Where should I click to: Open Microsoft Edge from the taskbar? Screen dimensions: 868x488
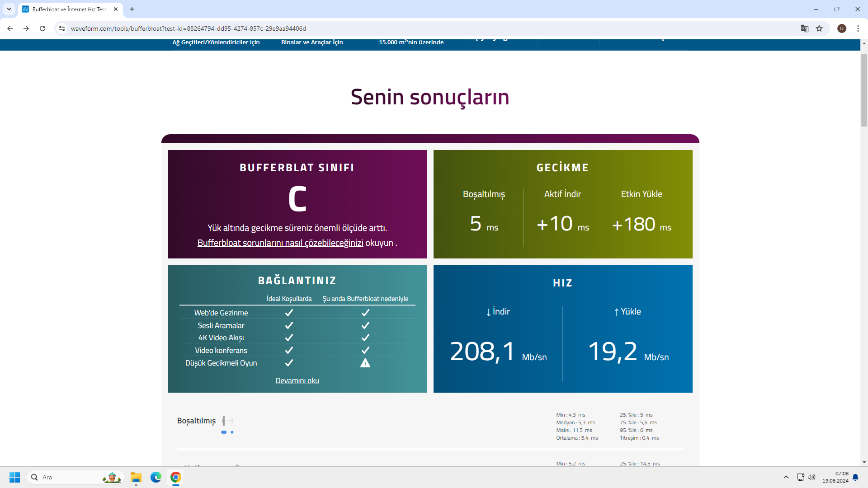point(156,477)
